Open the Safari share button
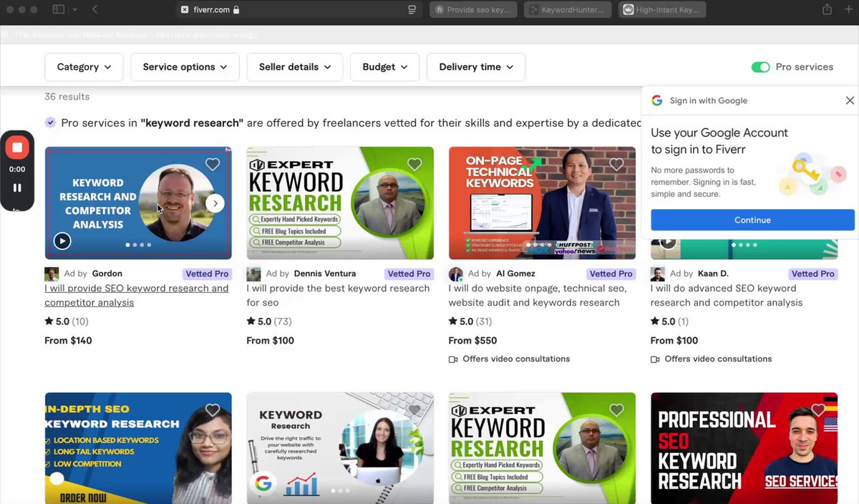This screenshot has height=504, width=859. 828,9
